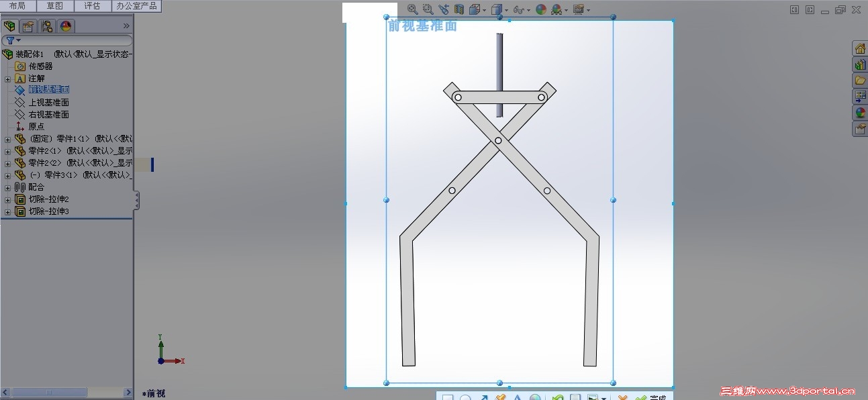
Task: Open Edit Appearance color ball
Action: (x=541, y=9)
